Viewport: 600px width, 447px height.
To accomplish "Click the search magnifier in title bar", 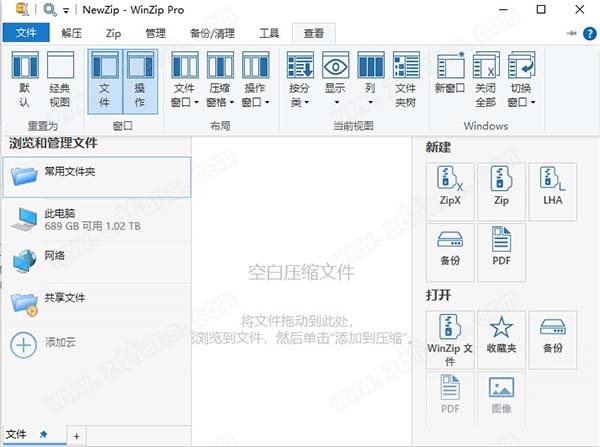I will pyautogui.click(x=50, y=10).
